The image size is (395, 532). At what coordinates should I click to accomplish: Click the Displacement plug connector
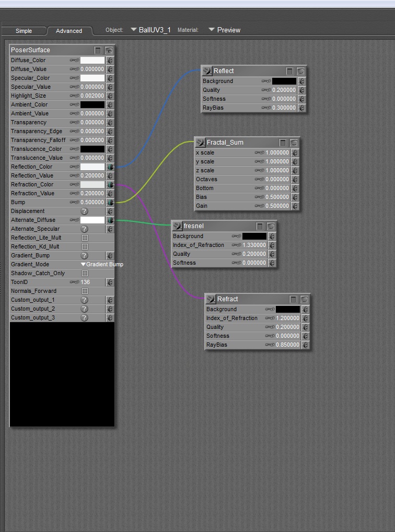(110, 211)
